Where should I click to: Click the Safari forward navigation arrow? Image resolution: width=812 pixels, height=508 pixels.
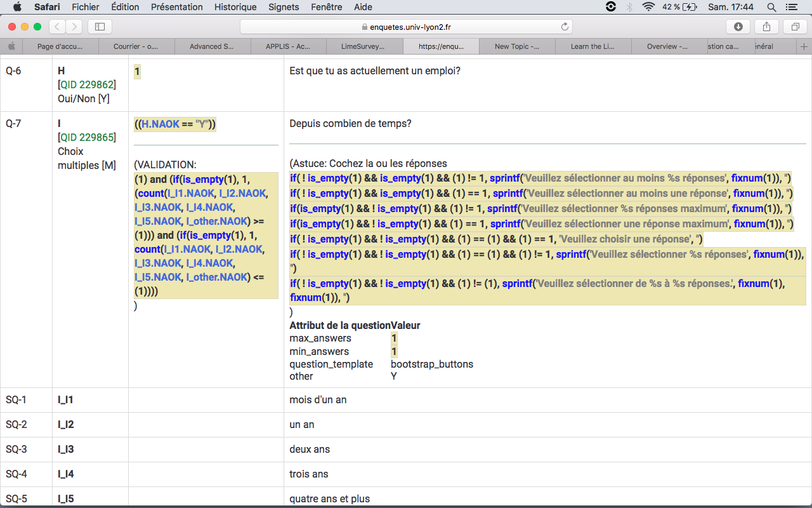tap(74, 27)
